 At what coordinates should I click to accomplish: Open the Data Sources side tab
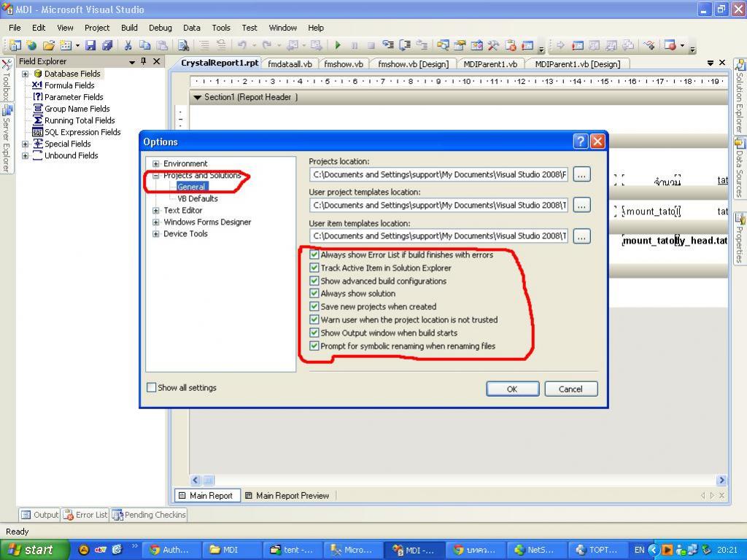click(x=740, y=168)
